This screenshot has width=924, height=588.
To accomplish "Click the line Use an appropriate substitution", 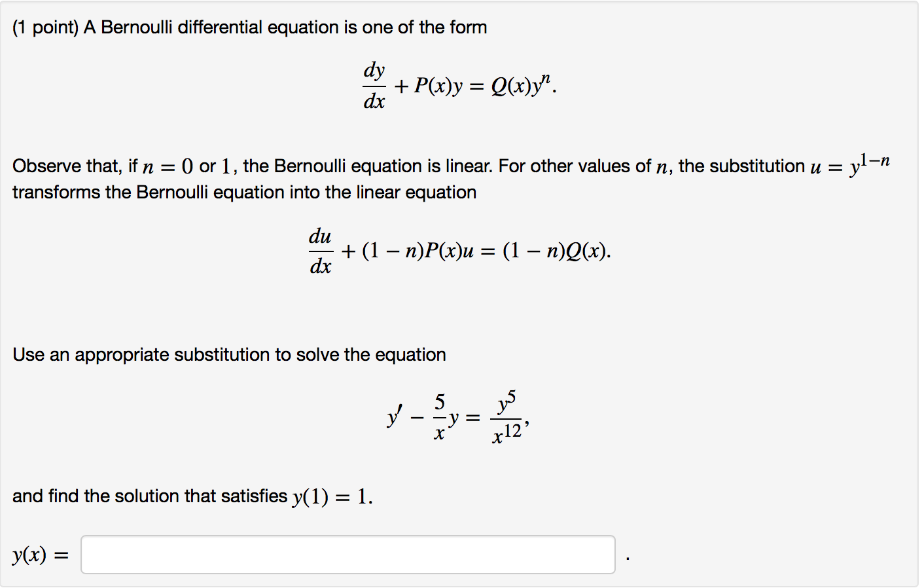I will click(x=229, y=354).
